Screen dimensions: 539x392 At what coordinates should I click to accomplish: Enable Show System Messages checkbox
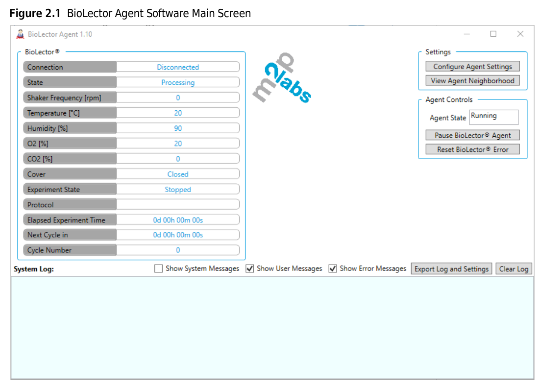coord(158,269)
